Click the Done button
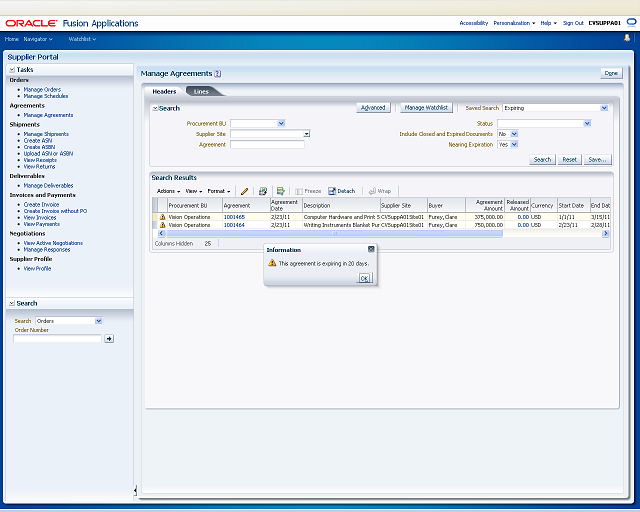Image resolution: width=640 pixels, height=512 pixels. coord(611,73)
